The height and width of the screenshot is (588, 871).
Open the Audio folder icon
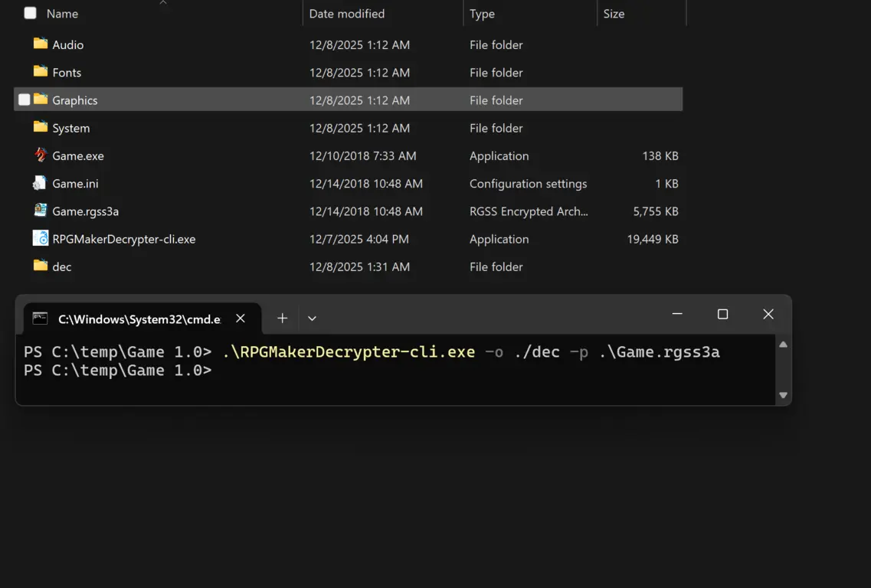pyautogui.click(x=41, y=44)
